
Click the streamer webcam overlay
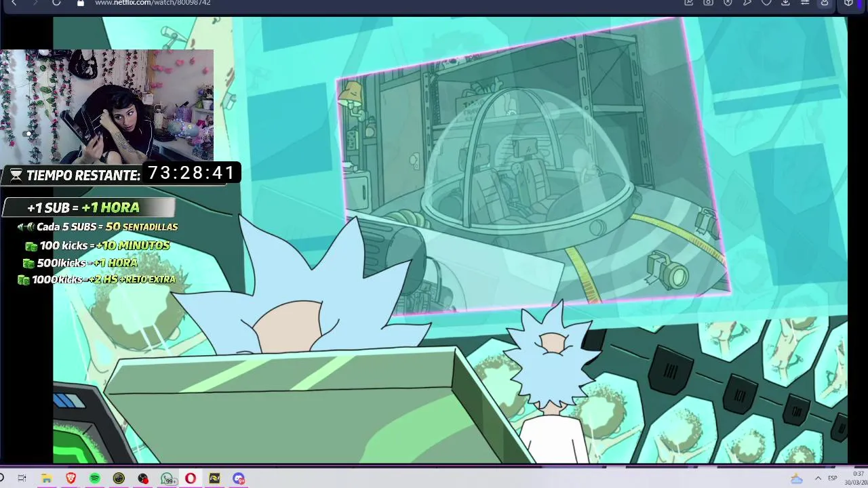[x=106, y=106]
